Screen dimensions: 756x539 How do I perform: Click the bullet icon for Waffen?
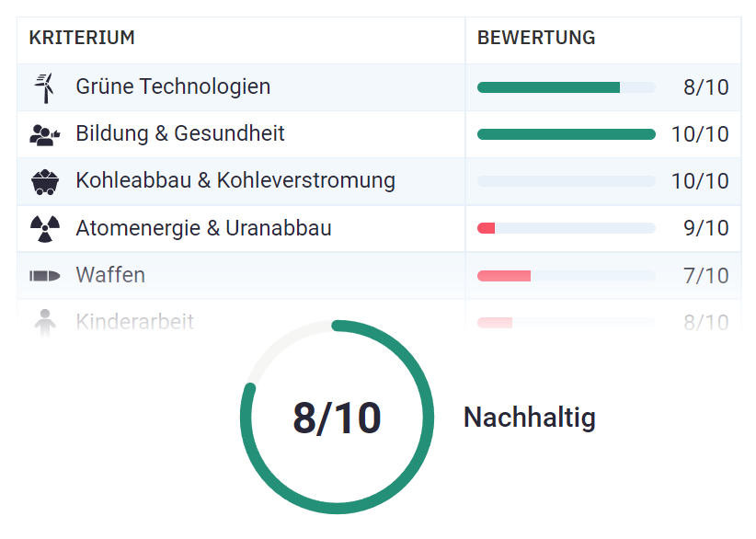coord(43,276)
